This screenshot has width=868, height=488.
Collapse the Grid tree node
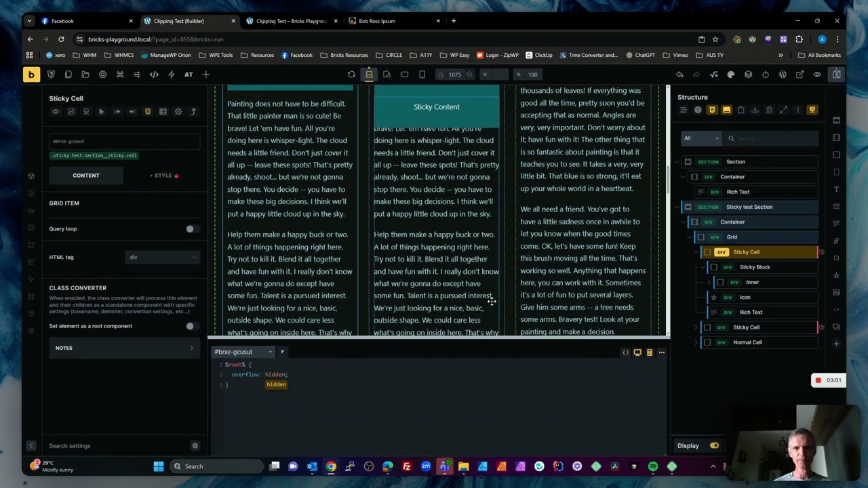click(x=690, y=237)
